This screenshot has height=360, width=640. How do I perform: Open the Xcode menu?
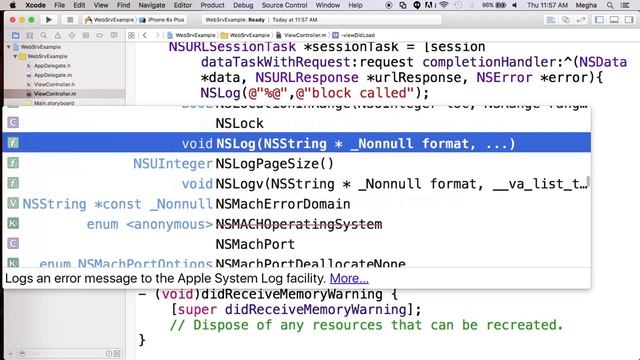pyautogui.click(x=36, y=5)
